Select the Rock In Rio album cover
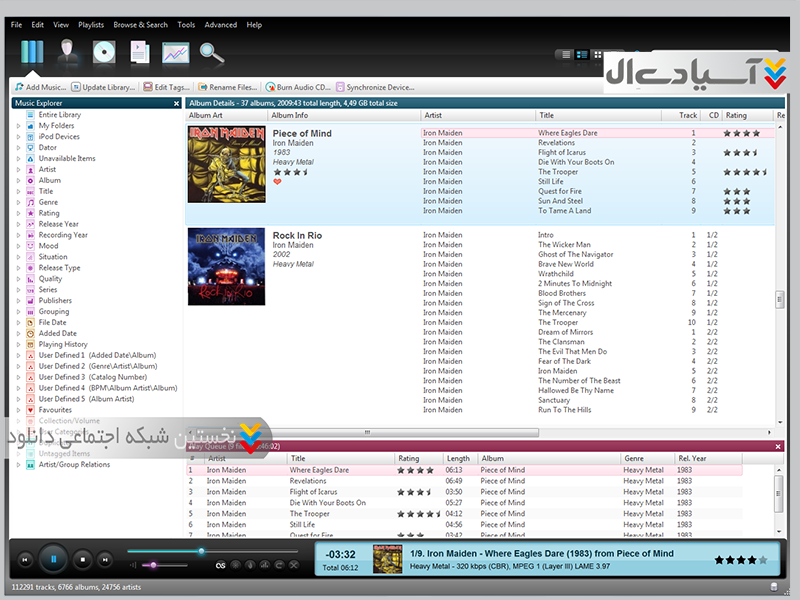This screenshot has width=800, height=600. 226,266
